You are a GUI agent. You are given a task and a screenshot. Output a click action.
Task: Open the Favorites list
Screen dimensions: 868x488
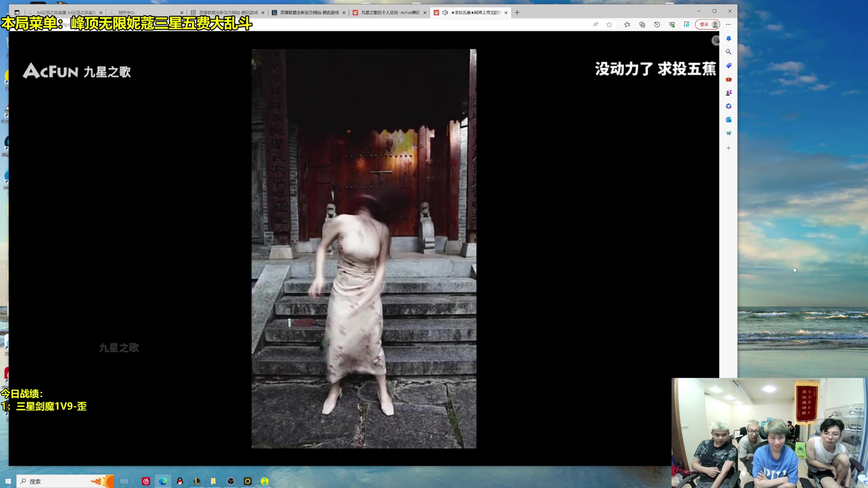tap(627, 24)
